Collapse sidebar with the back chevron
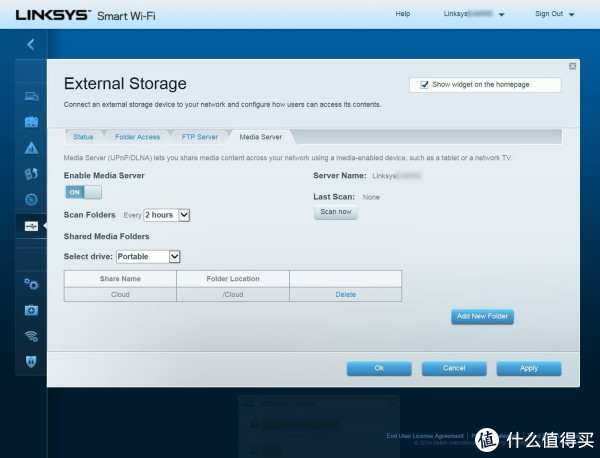The height and width of the screenshot is (458, 600). click(x=31, y=44)
